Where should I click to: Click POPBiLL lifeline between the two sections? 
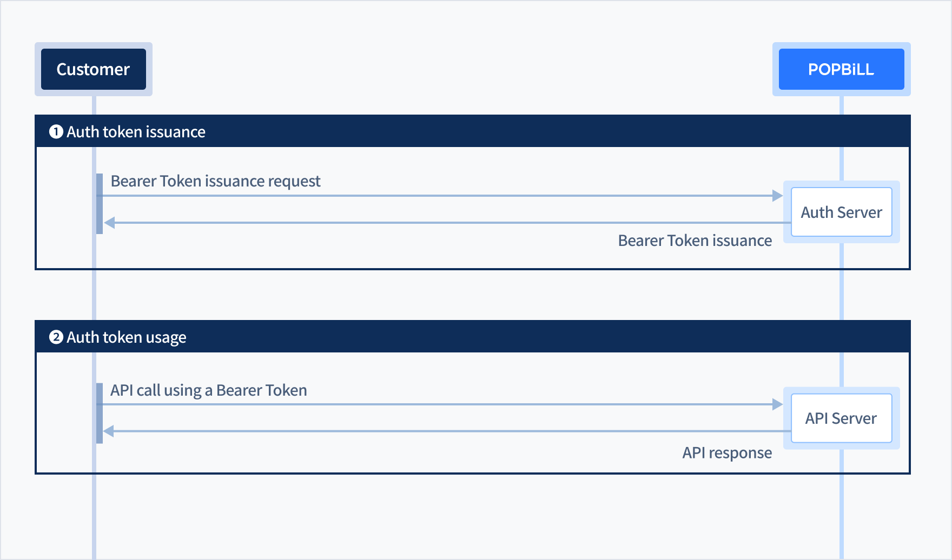coord(842,295)
